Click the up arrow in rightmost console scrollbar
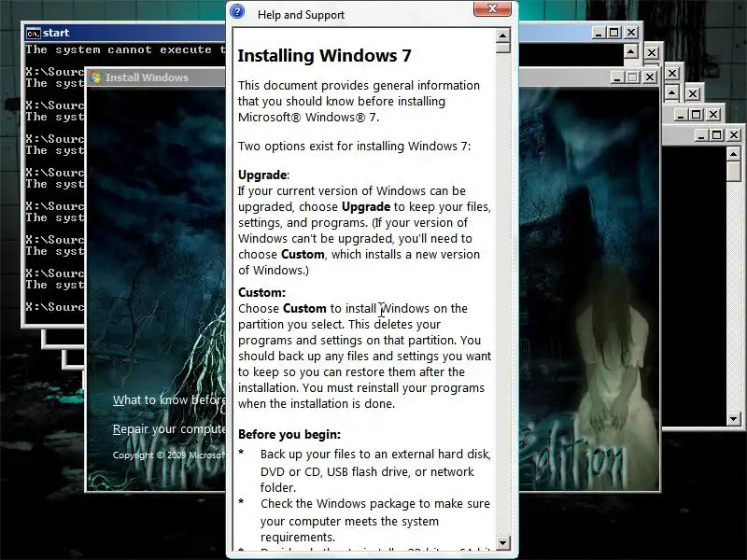 pyautogui.click(x=733, y=154)
